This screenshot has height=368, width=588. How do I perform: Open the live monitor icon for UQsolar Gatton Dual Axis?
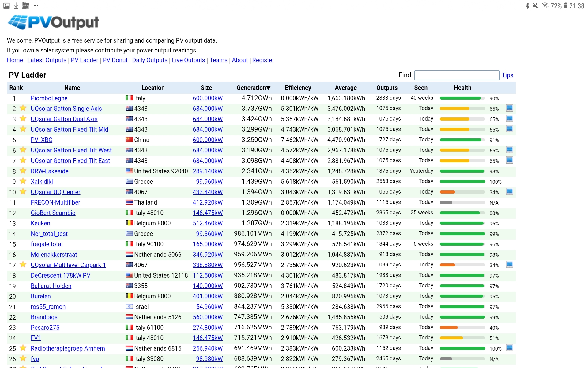510,118
